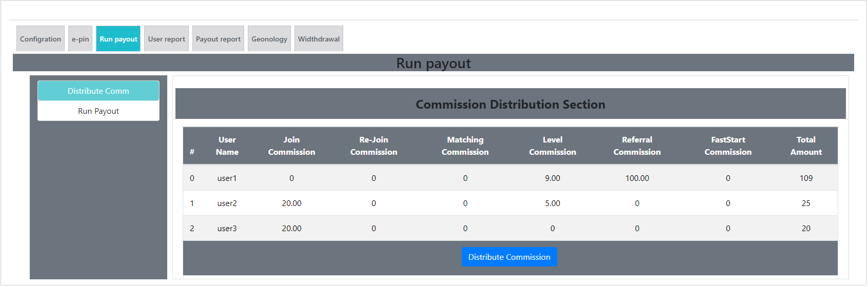Click user1's 100.00 referral commission value
This screenshot has height=287, width=868.
(x=637, y=178)
